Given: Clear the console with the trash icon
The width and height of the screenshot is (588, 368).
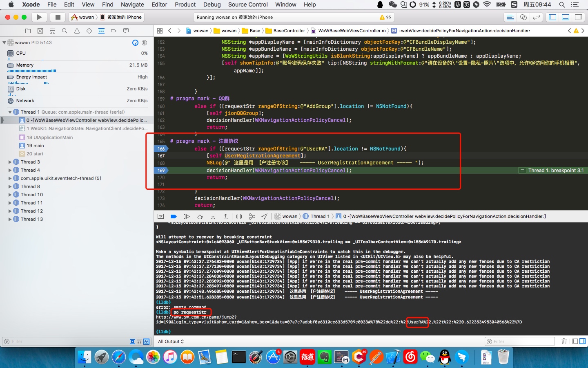Looking at the screenshot, I should tap(564, 341).
